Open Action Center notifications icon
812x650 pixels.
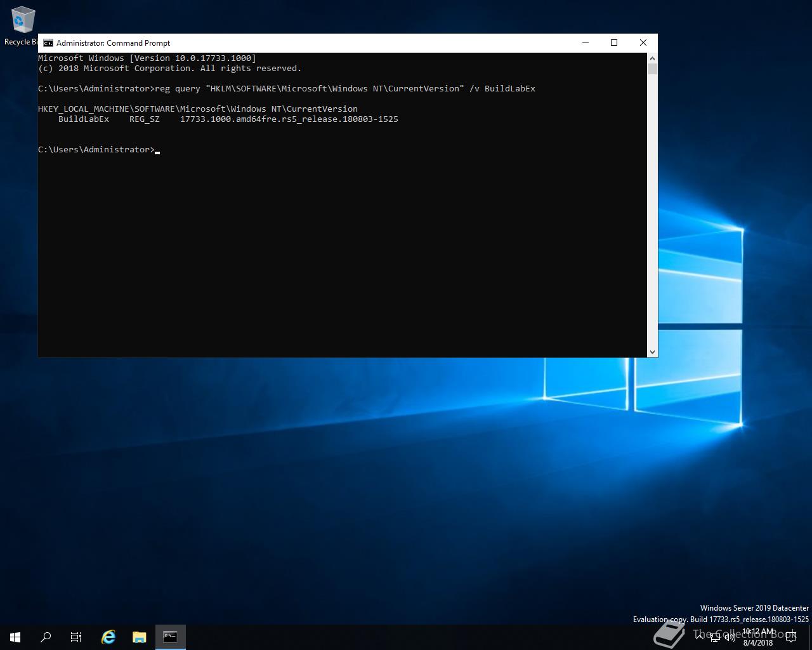790,637
